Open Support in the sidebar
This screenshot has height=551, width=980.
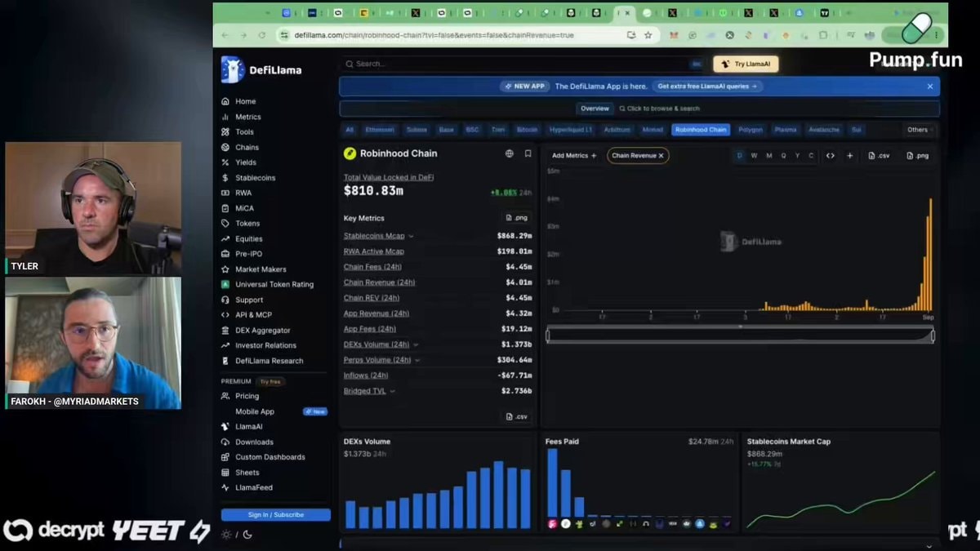(x=249, y=300)
